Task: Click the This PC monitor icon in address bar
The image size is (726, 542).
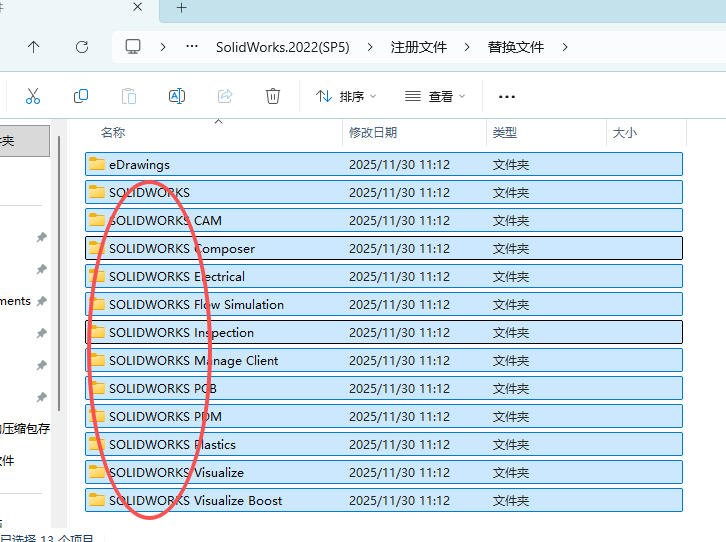Action: click(x=133, y=47)
